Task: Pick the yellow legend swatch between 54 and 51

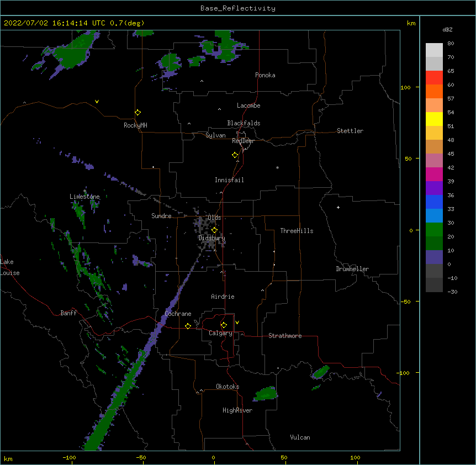Action: click(434, 119)
